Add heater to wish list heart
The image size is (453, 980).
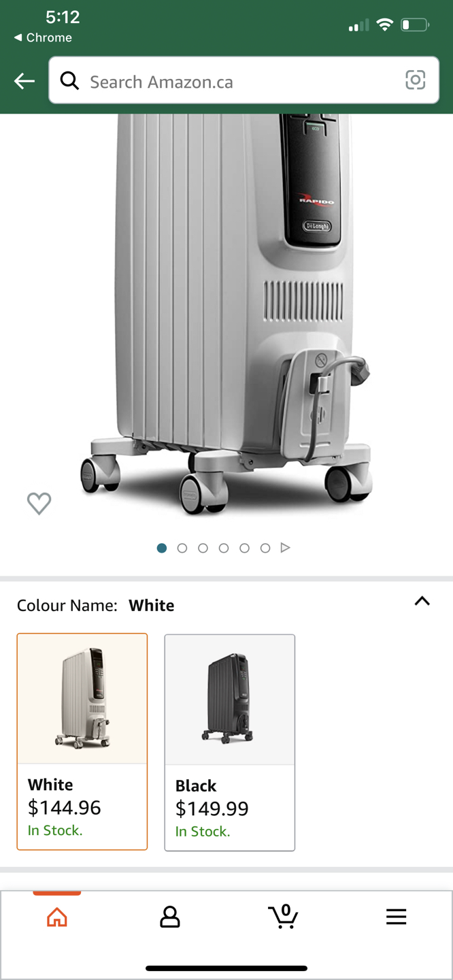[39, 504]
